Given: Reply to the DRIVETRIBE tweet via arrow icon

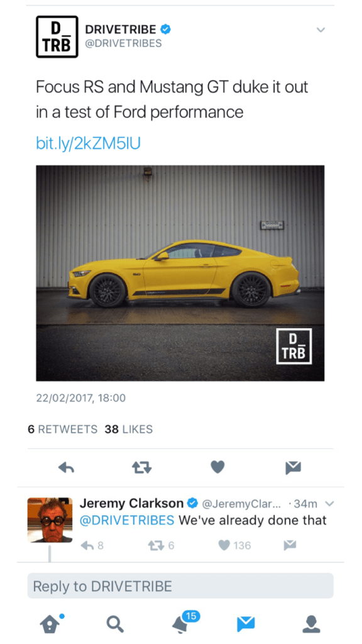Looking at the screenshot, I should click(x=67, y=467).
